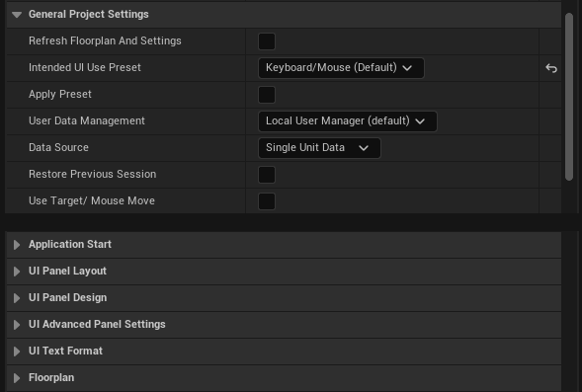Click the vertical scrollbar thumb
Viewport: 582px width, 392px height.
coord(569,97)
